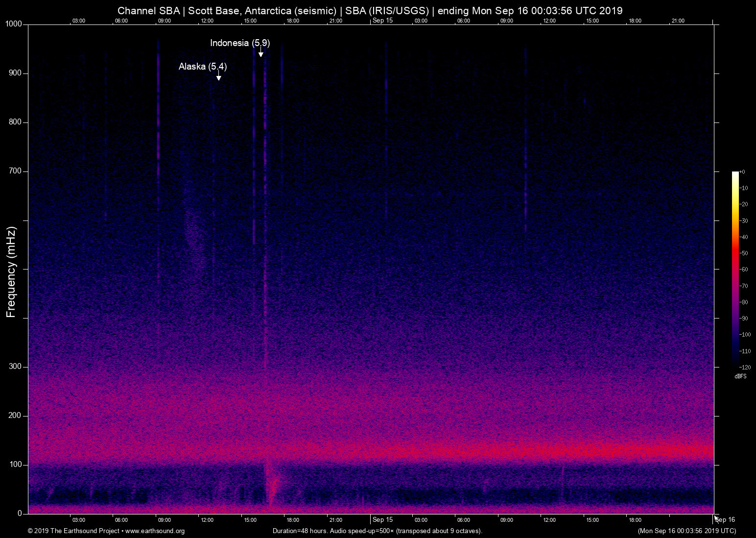Viewport: 756px width, 538px height.
Task: Click the 700 frequency tick label
Action: 16,171
